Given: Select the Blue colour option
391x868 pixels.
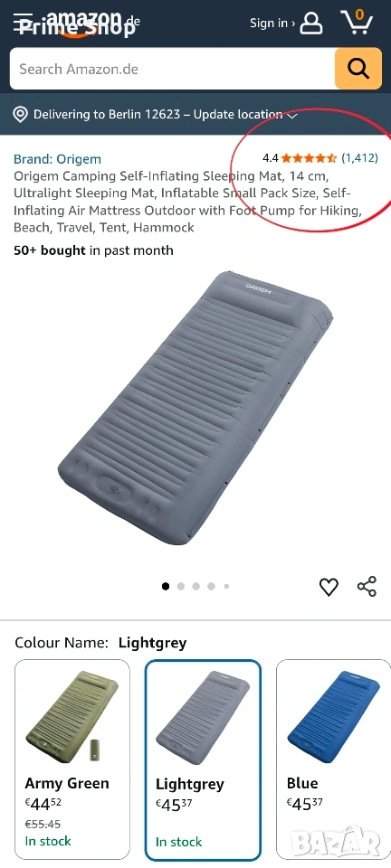Looking at the screenshot, I should coord(333,759).
